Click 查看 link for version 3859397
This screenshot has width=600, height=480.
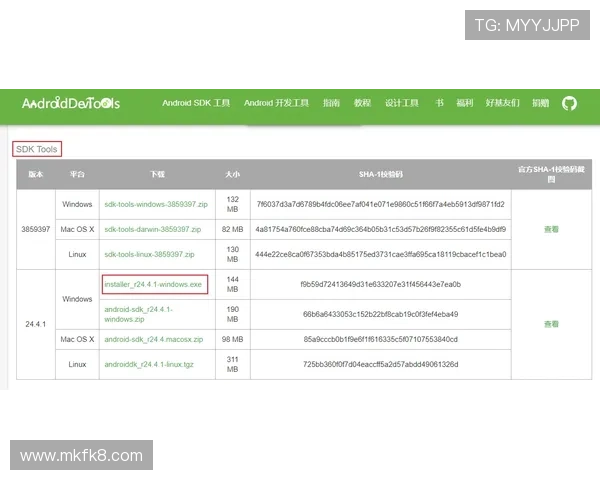point(551,229)
